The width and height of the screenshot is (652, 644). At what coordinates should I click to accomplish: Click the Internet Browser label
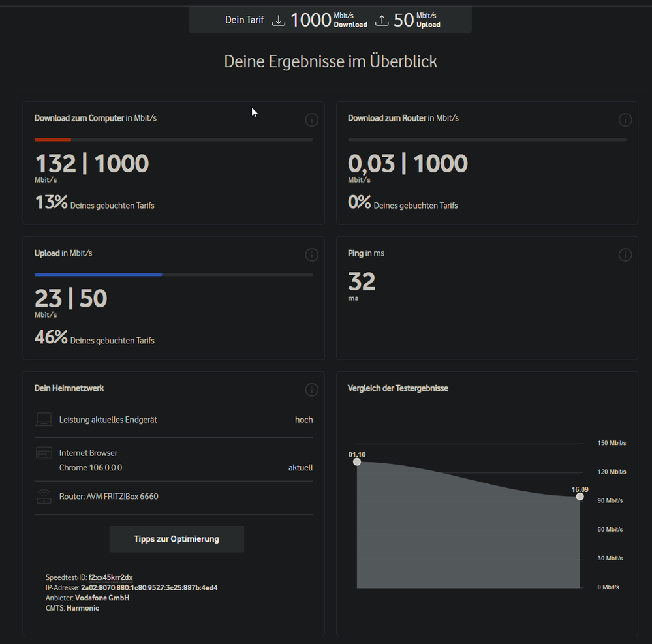pyautogui.click(x=88, y=453)
